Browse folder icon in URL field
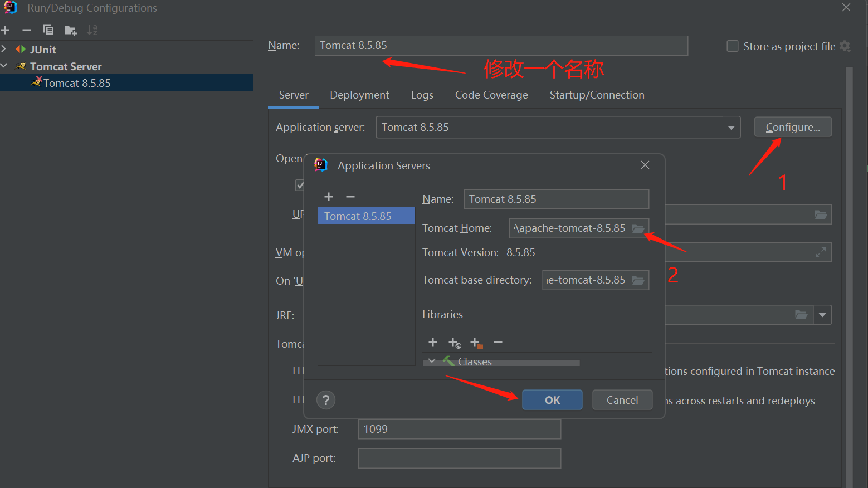 pyautogui.click(x=821, y=214)
